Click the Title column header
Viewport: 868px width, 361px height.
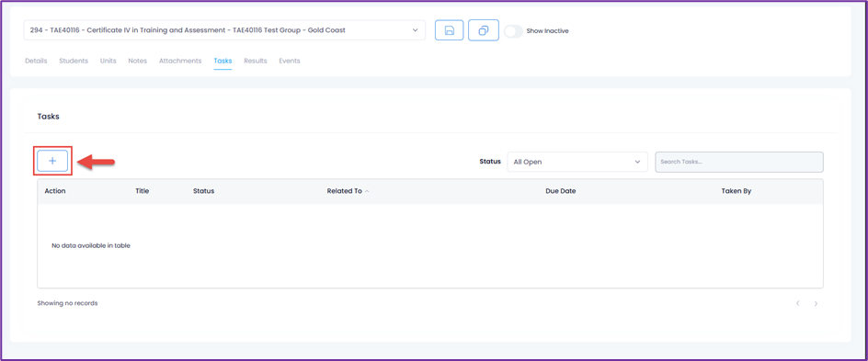(143, 191)
